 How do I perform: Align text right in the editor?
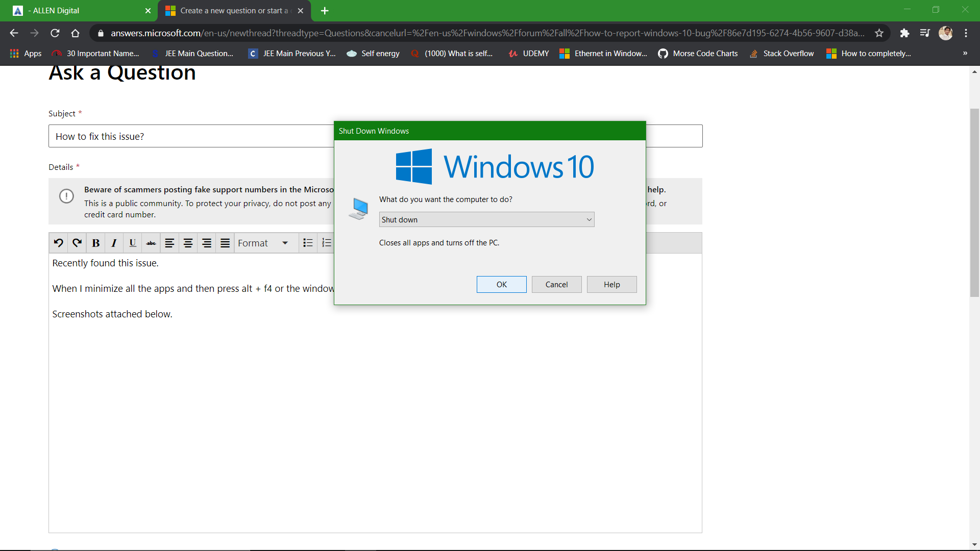tap(206, 243)
